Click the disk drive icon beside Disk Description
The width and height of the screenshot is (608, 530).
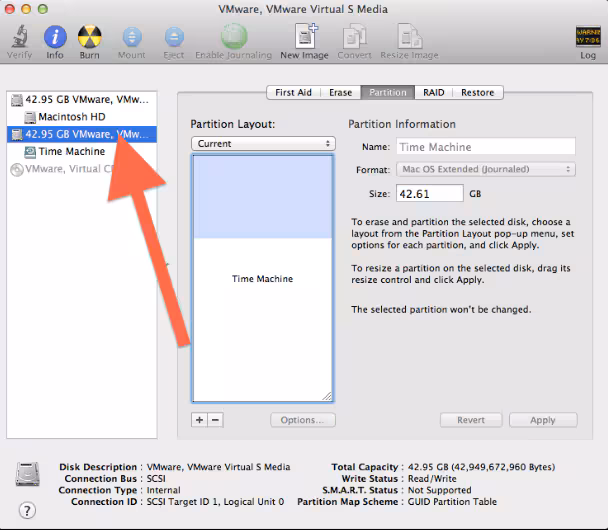pyautogui.click(x=27, y=474)
